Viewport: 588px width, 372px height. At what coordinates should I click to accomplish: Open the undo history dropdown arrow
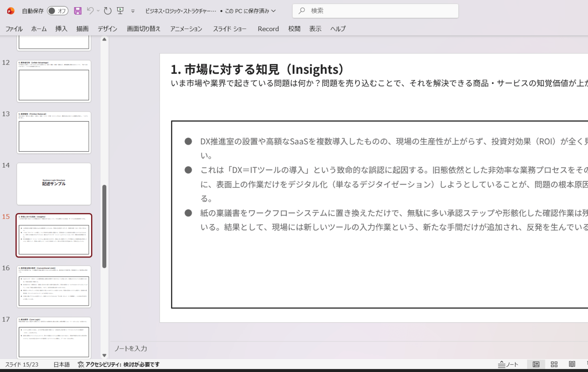click(x=98, y=11)
